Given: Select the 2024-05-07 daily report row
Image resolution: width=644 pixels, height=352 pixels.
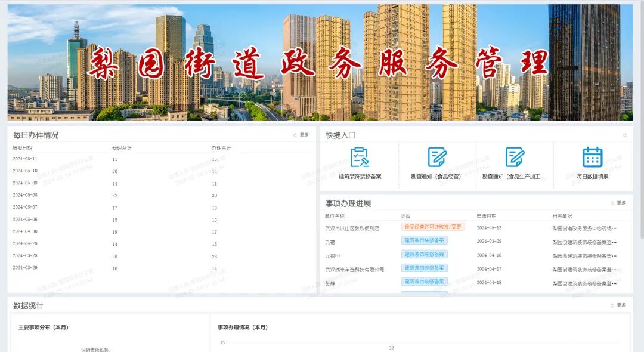Looking at the screenshot, I should 161,208.
